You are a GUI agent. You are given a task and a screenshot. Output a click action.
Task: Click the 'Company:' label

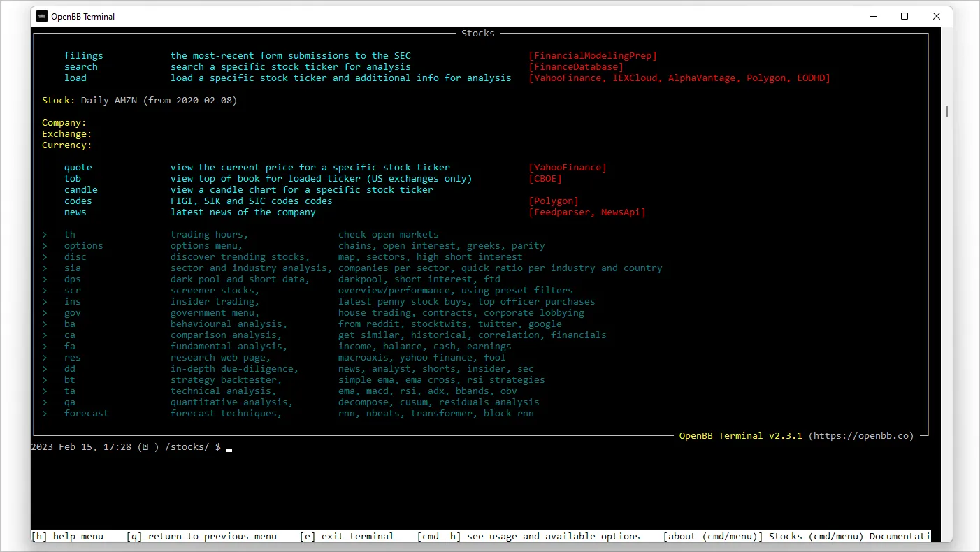click(x=64, y=123)
